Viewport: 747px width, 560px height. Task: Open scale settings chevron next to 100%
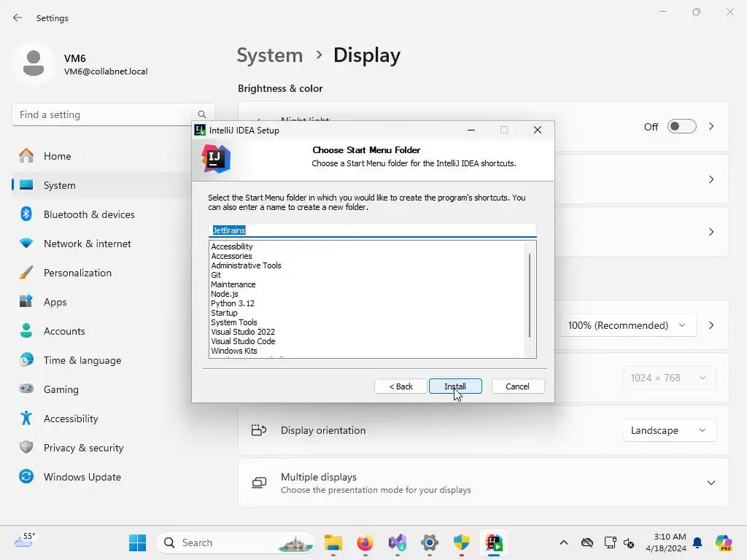(x=711, y=325)
